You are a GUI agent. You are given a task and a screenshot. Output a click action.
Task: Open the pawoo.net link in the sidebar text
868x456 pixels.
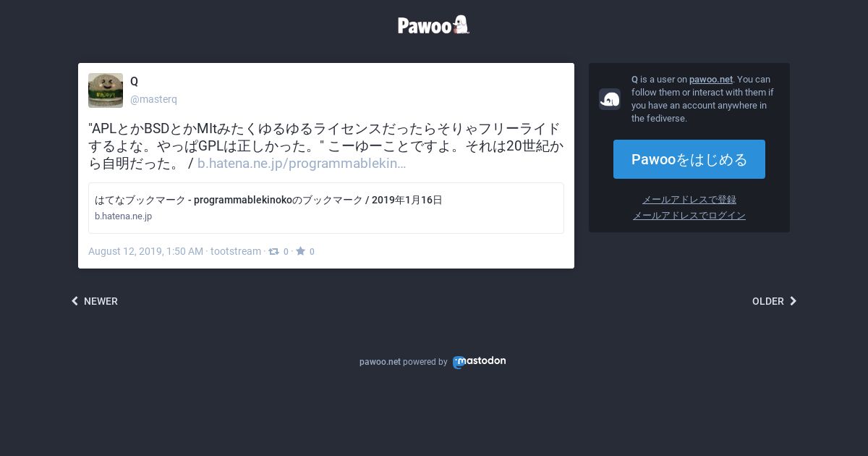click(711, 80)
